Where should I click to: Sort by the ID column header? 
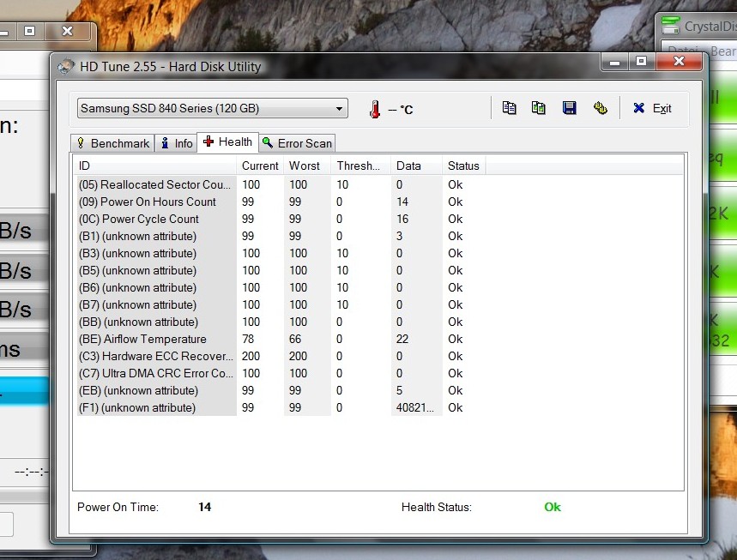pos(155,166)
